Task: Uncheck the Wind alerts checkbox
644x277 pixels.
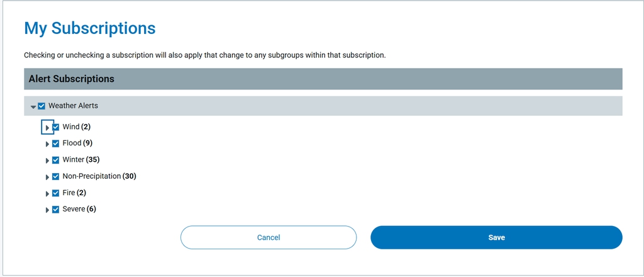Action: tap(56, 127)
